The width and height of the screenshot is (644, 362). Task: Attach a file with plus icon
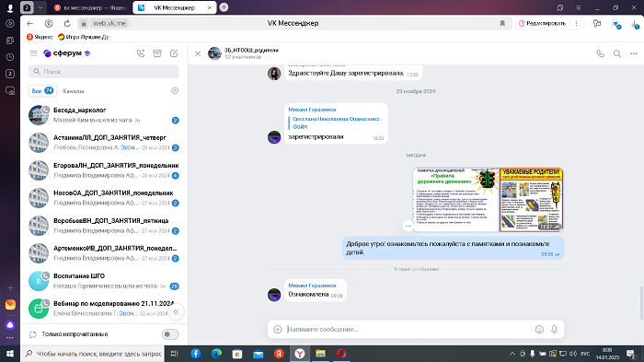(x=278, y=329)
